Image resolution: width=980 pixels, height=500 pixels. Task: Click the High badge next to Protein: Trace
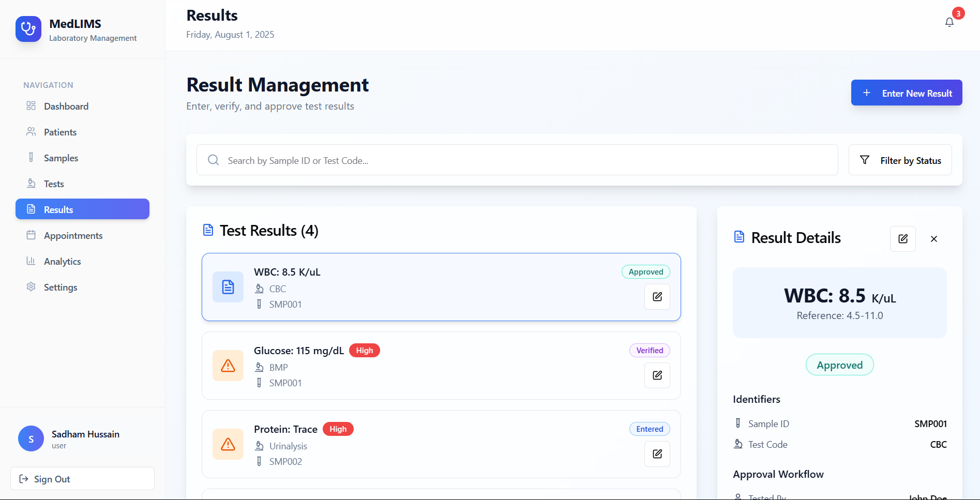[338, 429]
